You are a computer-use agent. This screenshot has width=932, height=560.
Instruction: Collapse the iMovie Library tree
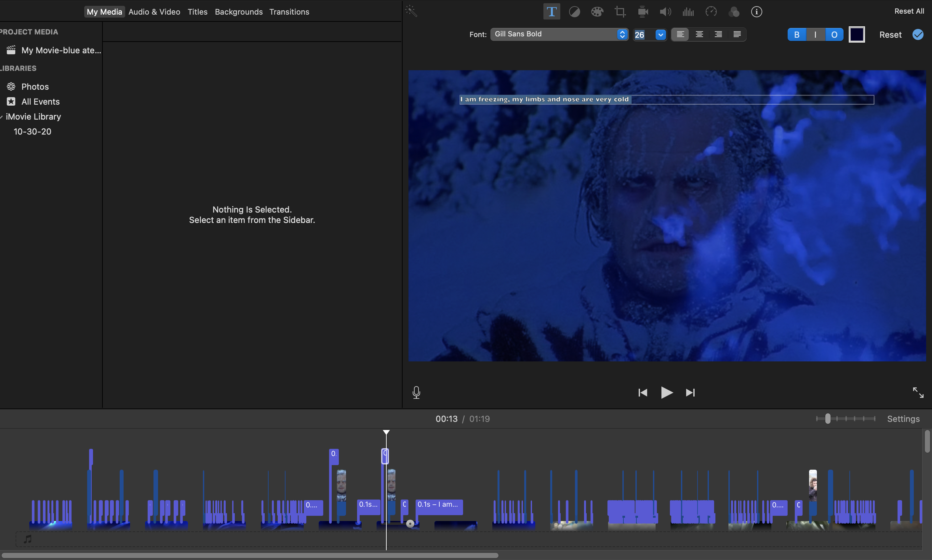tap(2, 117)
